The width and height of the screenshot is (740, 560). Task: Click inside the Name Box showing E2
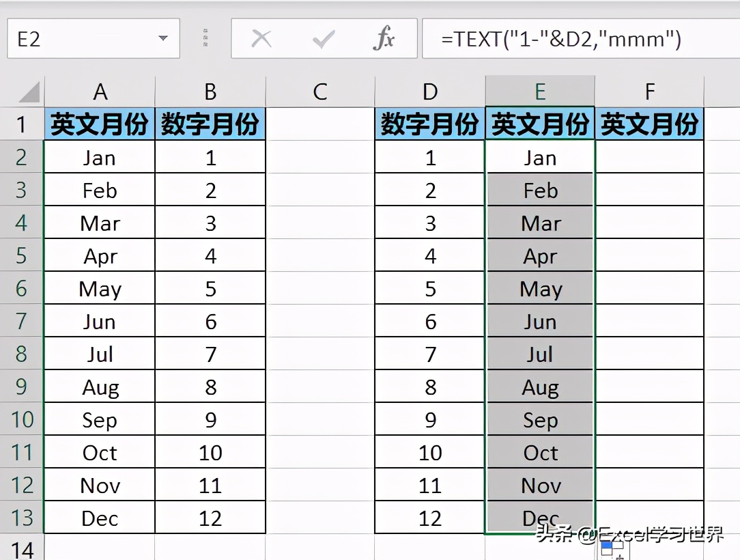94,39
